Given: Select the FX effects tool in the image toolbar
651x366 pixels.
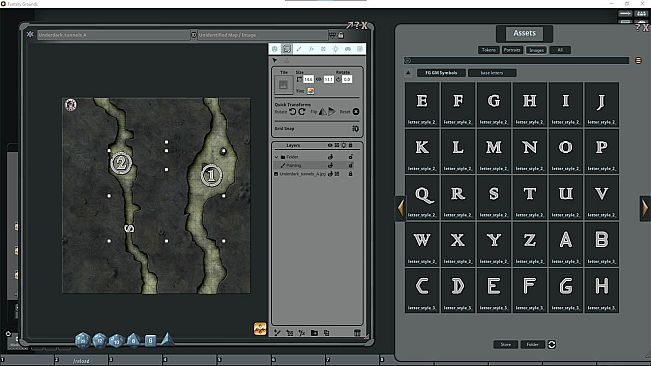Looking at the screenshot, I should (311, 49).
